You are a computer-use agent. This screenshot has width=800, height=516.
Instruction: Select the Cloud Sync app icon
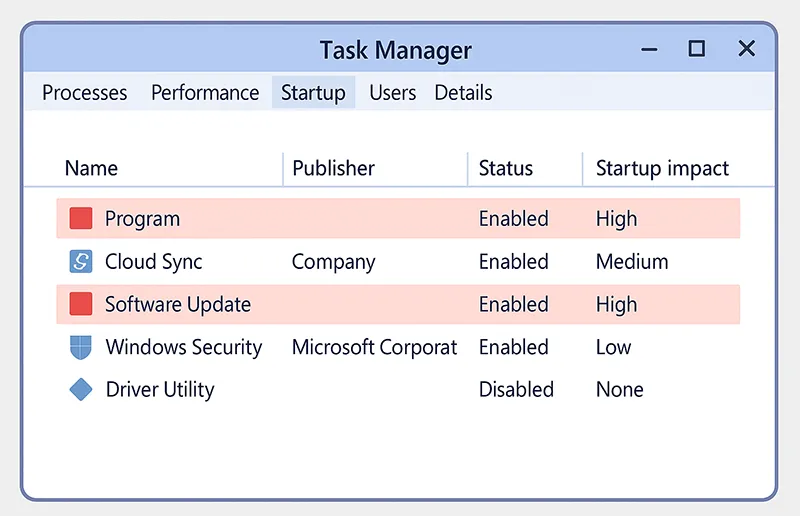(x=81, y=262)
